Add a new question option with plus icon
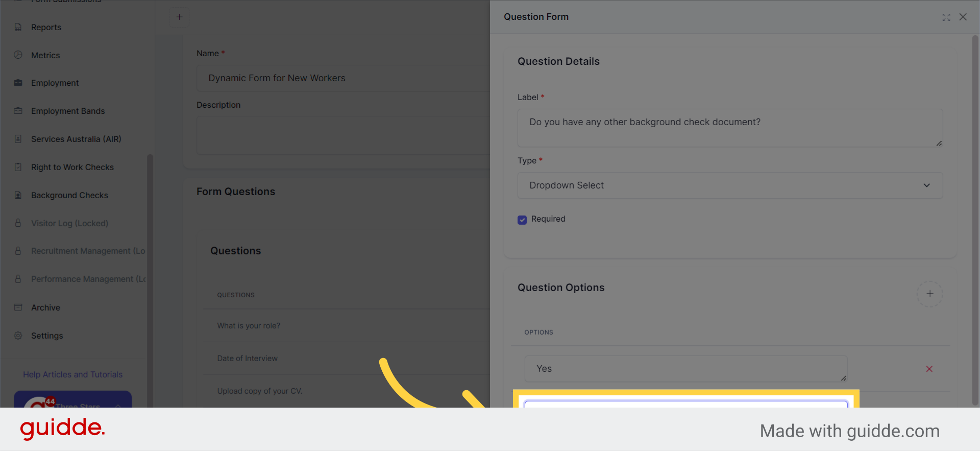This screenshot has width=980, height=451. click(929, 294)
